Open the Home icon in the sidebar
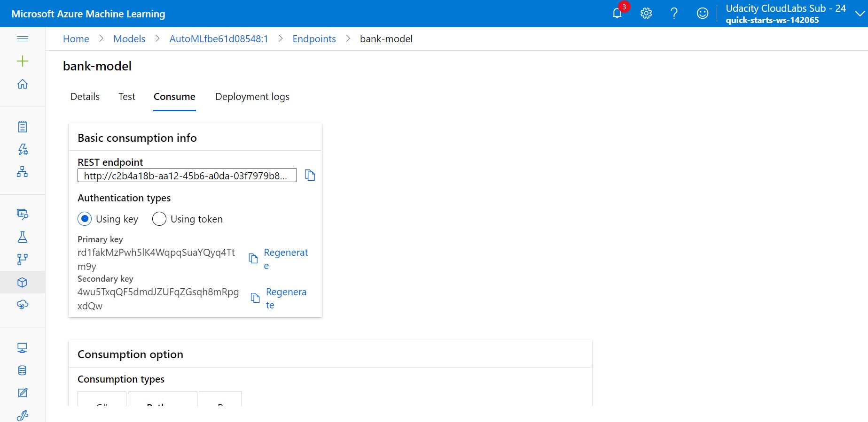Image resolution: width=868 pixels, height=422 pixels. (23, 84)
